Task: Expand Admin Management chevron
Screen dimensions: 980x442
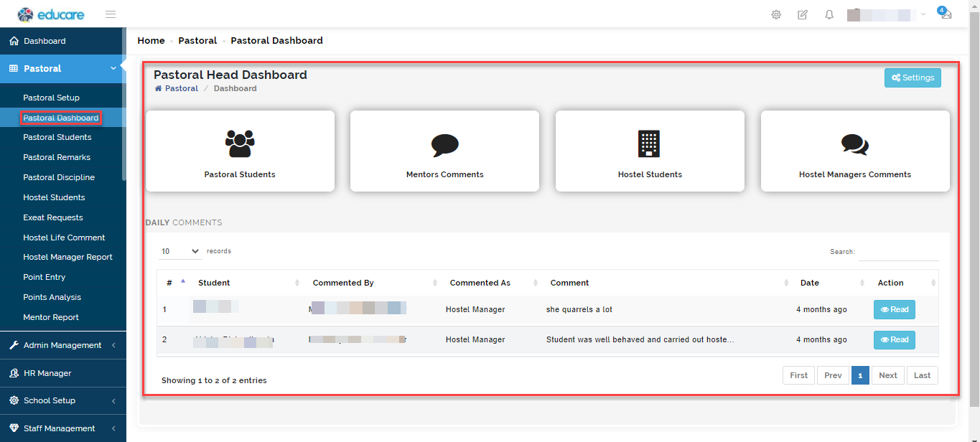Action: click(113, 345)
